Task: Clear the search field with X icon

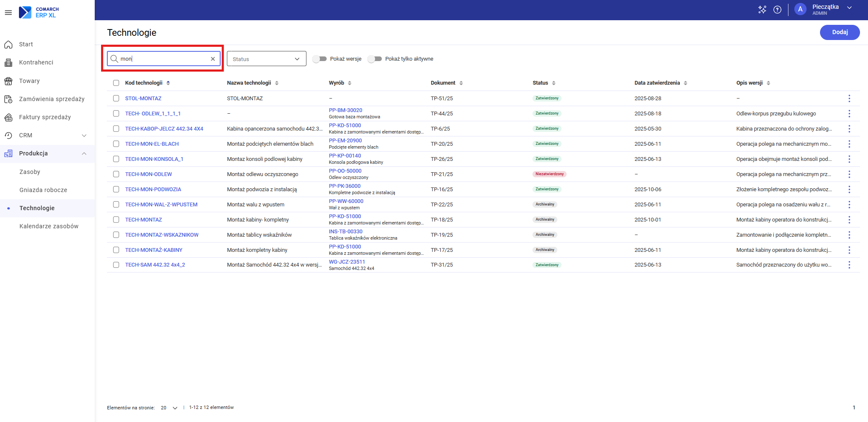Action: [213, 59]
